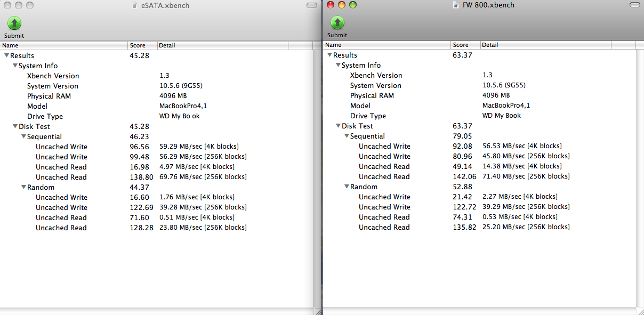
Task: Select Model row in FW 800.xbench window
Action: click(x=479, y=106)
